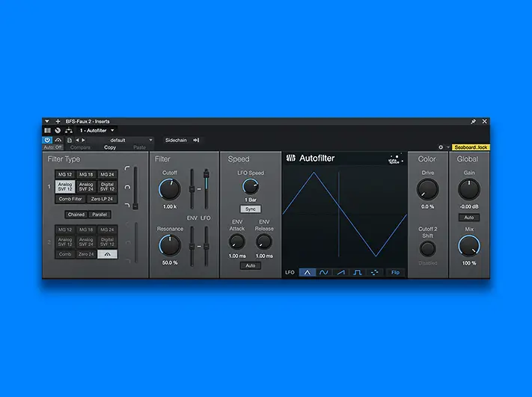Select Zero 24 for filter 2
532x397 pixels.
pyautogui.click(x=86, y=254)
